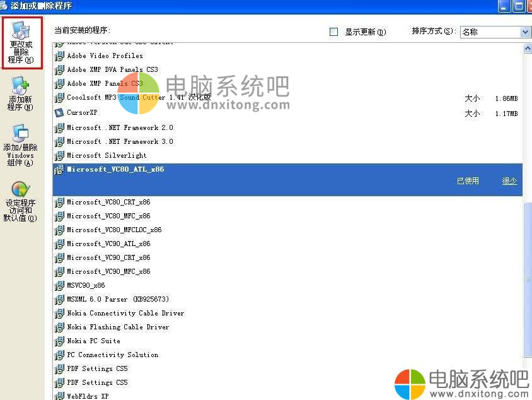Click Nokia PC Suite icon
This screenshot has width=532, height=400.
pyautogui.click(x=59, y=341)
